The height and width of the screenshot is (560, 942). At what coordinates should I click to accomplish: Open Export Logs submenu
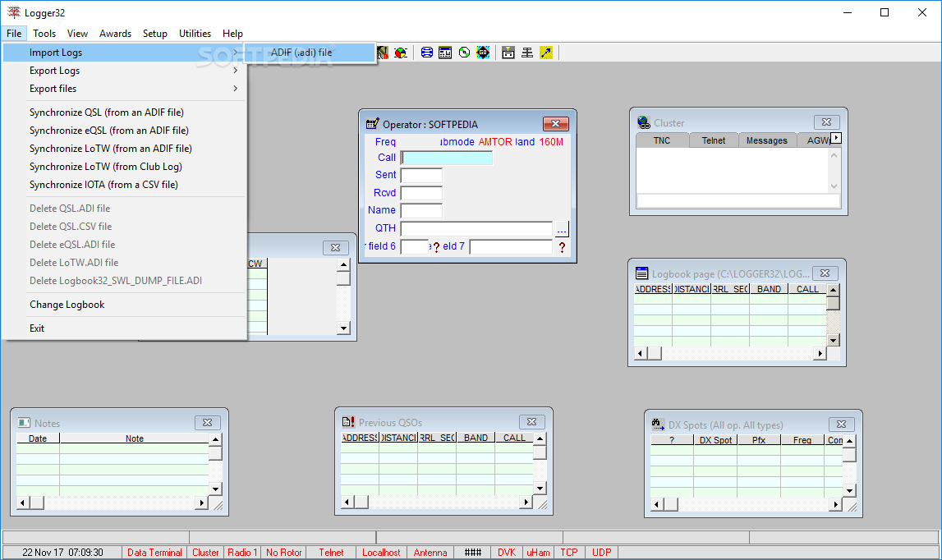click(x=124, y=71)
